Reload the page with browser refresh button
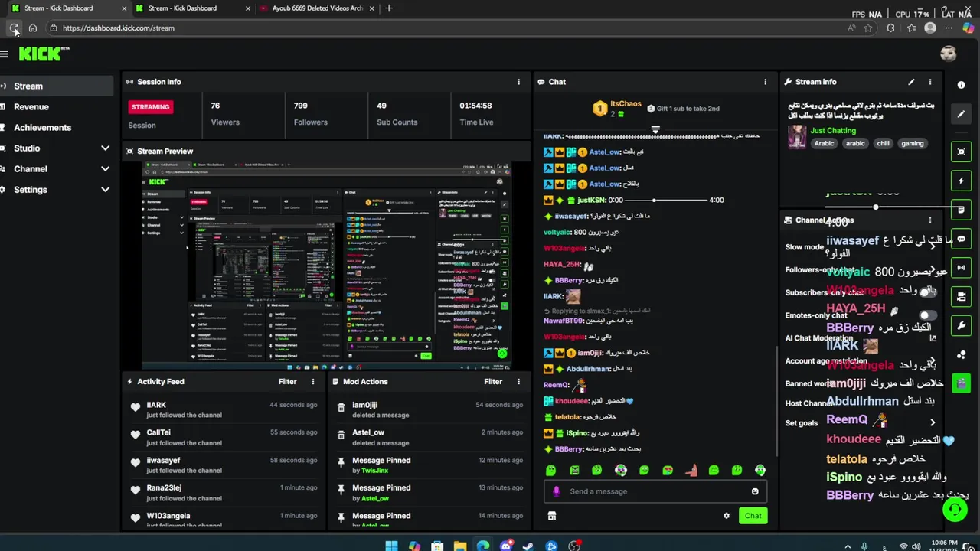The image size is (980, 551). [14, 28]
